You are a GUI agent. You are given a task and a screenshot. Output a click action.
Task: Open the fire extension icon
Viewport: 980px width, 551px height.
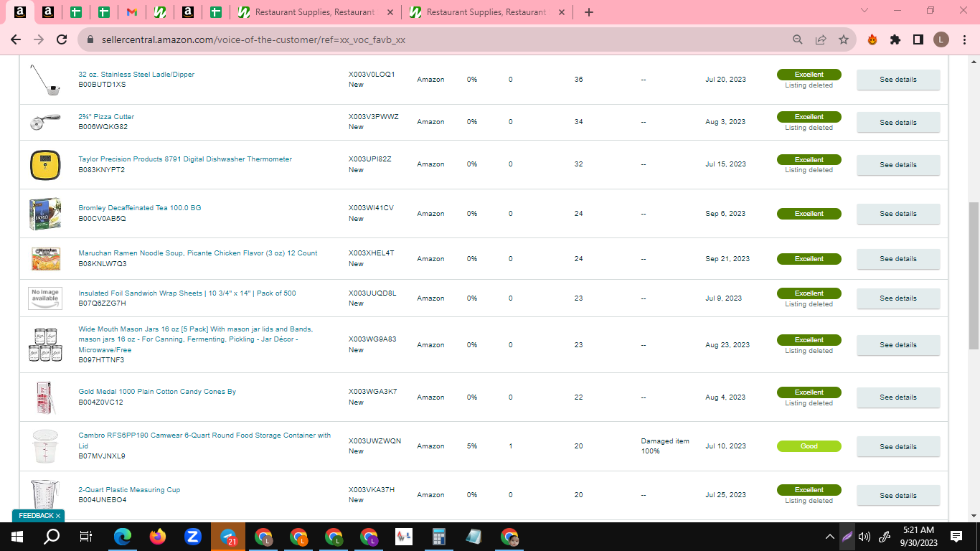(872, 40)
